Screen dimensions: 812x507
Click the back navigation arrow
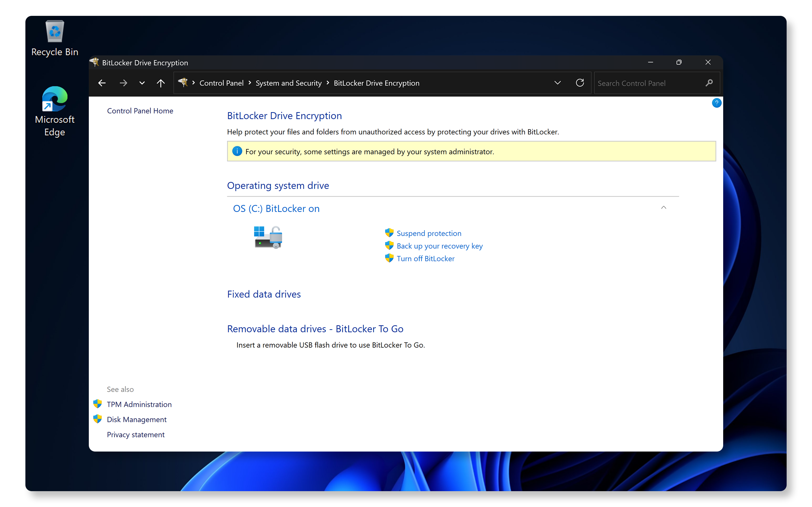tap(102, 83)
